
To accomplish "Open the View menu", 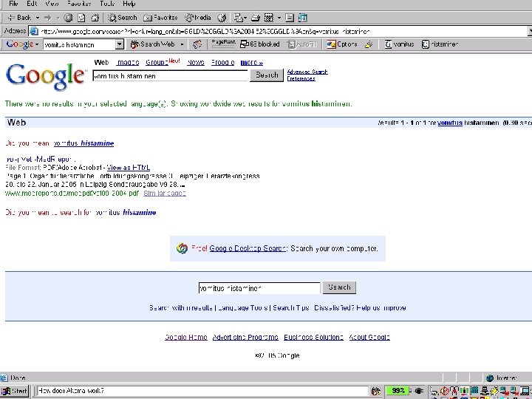I will click(x=52, y=4).
